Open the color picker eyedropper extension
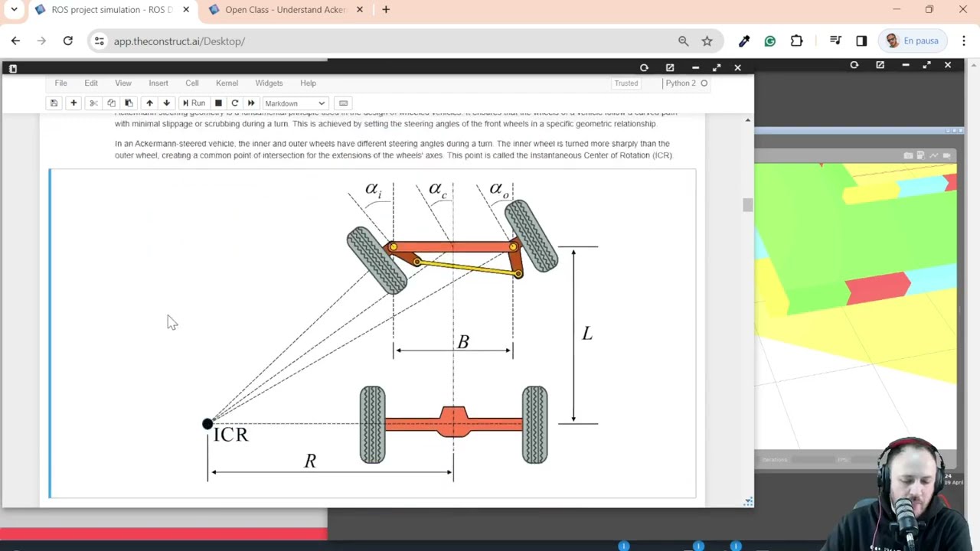The width and height of the screenshot is (980, 551). click(744, 41)
